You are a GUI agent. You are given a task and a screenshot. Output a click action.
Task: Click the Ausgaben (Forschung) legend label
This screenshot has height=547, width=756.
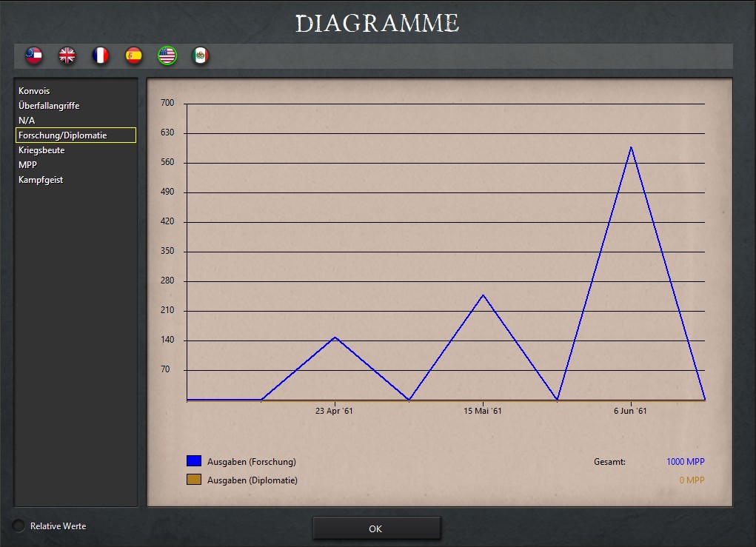pos(252,462)
